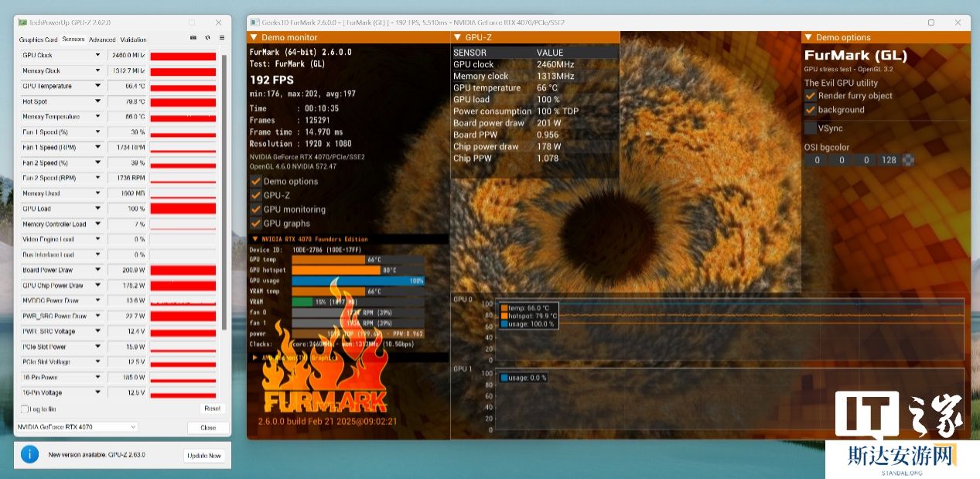
Task: Click the blue info icon in update notice
Action: tap(29, 455)
